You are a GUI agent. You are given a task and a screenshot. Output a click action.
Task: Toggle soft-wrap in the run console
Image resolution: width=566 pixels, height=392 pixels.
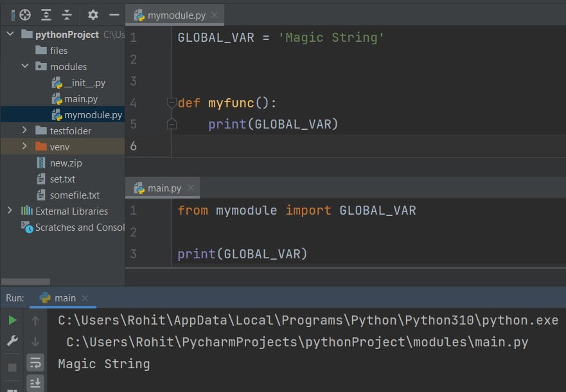coord(35,364)
